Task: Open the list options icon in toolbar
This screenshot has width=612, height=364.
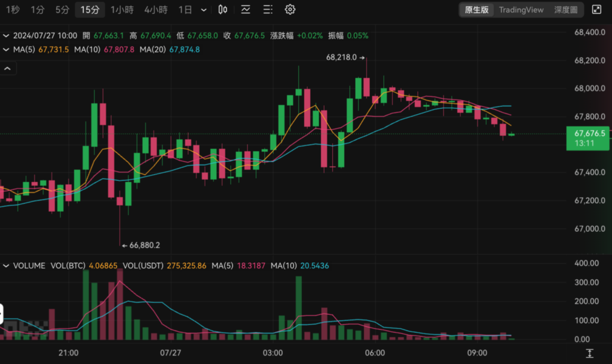Action: point(268,10)
